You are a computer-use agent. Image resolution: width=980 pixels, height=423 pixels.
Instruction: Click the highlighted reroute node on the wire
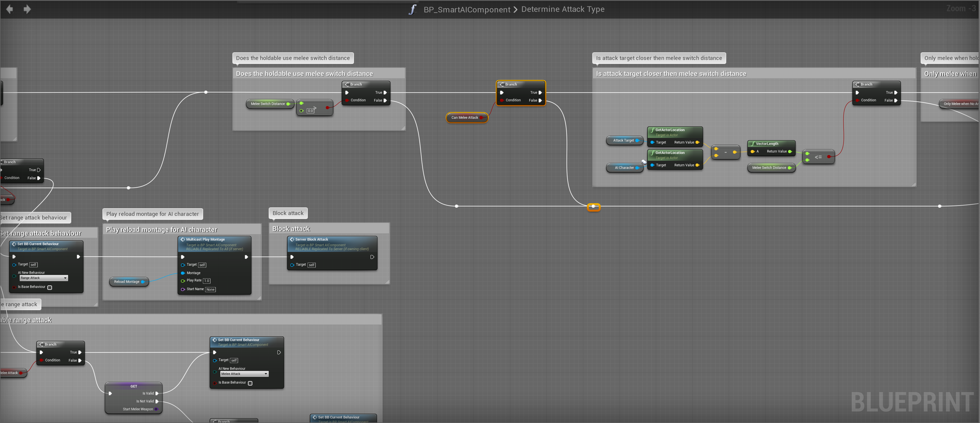(593, 207)
